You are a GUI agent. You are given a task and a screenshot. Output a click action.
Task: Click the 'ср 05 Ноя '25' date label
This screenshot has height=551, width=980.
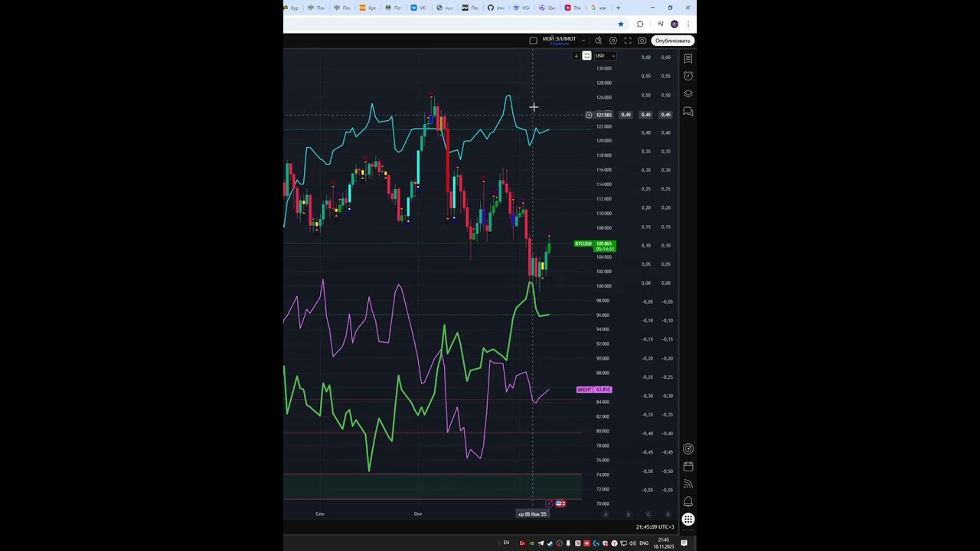(532, 514)
